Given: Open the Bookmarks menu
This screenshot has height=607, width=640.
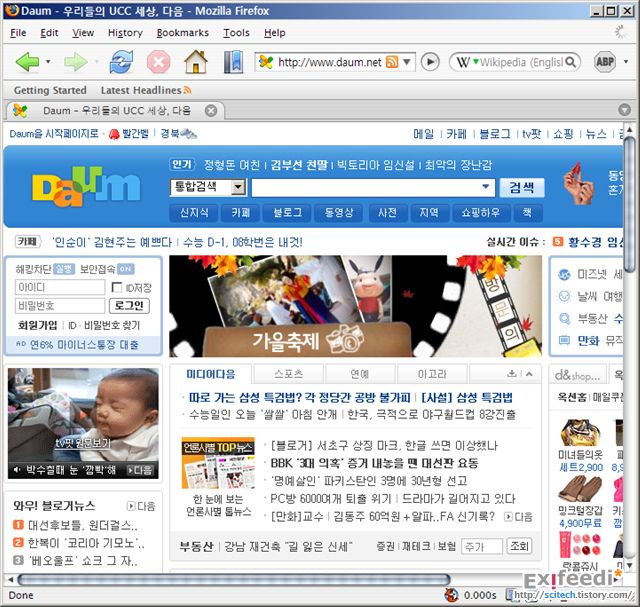Looking at the screenshot, I should pyautogui.click(x=182, y=33).
